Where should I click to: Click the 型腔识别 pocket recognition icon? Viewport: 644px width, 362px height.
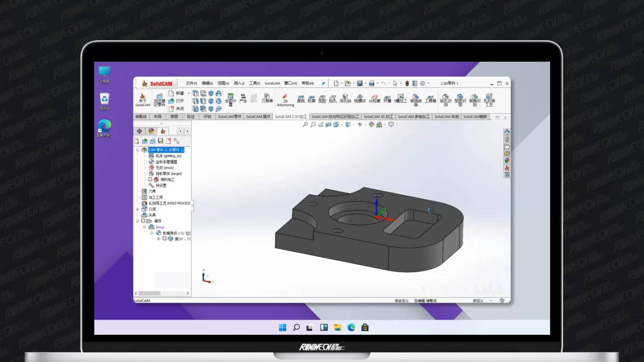point(460,100)
